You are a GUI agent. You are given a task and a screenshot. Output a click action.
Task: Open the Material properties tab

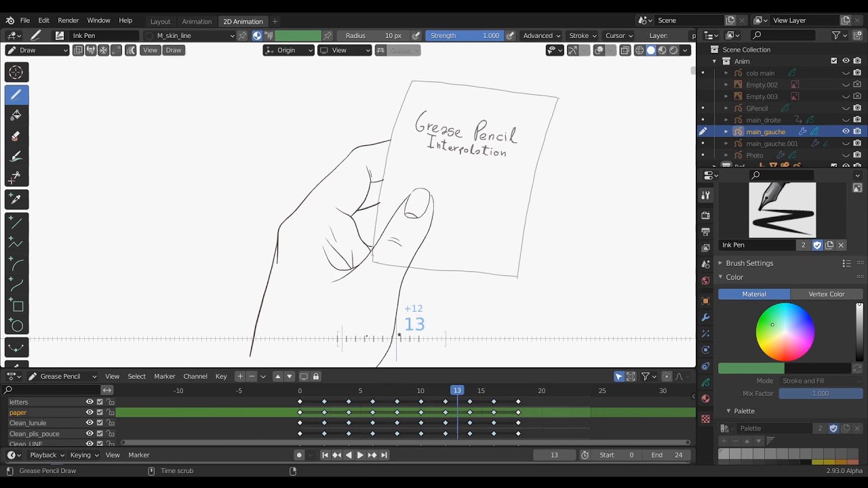tap(706, 399)
